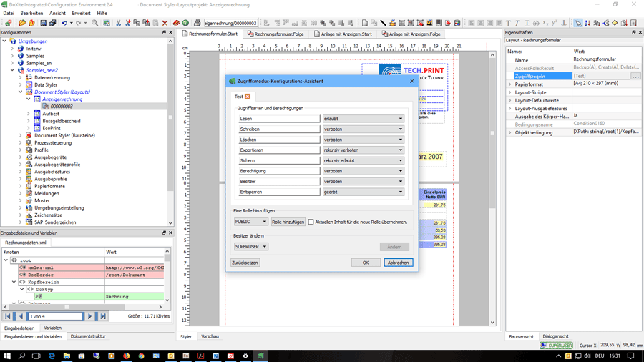Viewport: 644px width, 362px height.
Task: Open the Löschen permission dropdown
Action: click(x=363, y=140)
